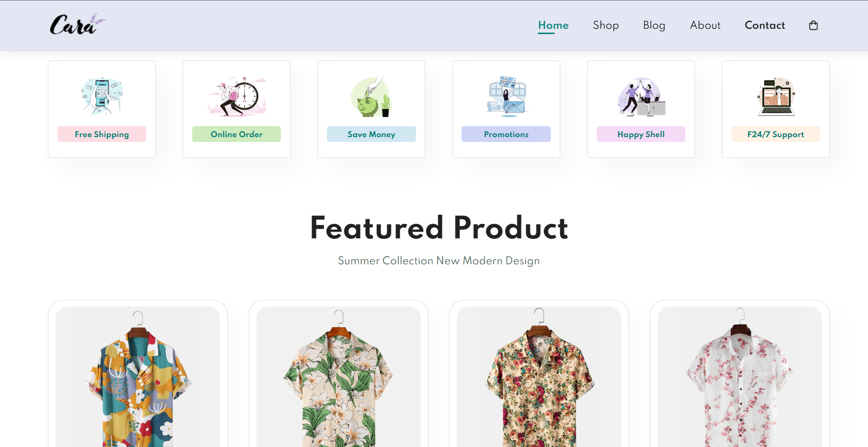Open the Contact page
The width and height of the screenshot is (868, 447).
[x=764, y=25]
